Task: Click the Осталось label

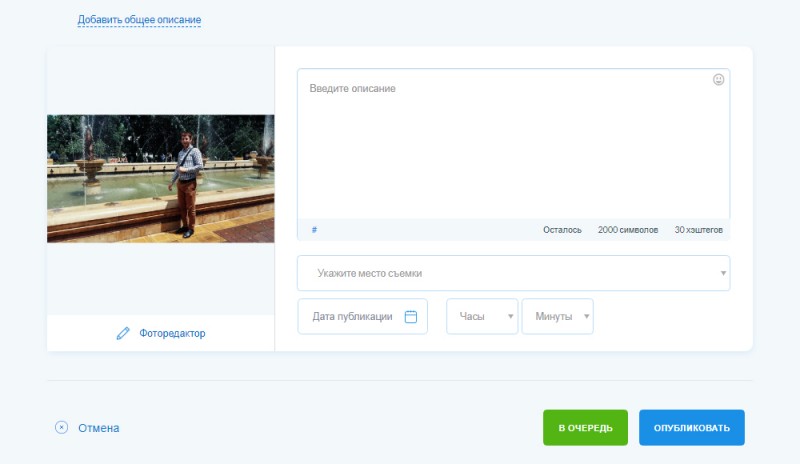Action: point(562,230)
